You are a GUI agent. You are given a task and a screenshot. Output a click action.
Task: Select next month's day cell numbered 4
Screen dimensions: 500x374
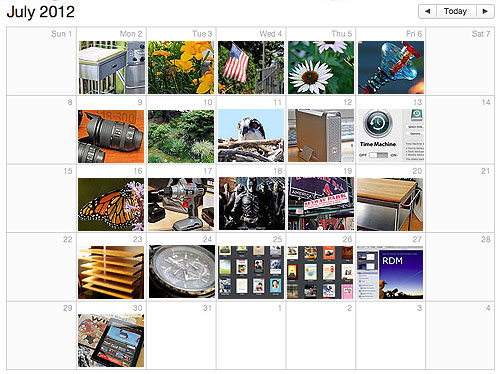(460, 335)
